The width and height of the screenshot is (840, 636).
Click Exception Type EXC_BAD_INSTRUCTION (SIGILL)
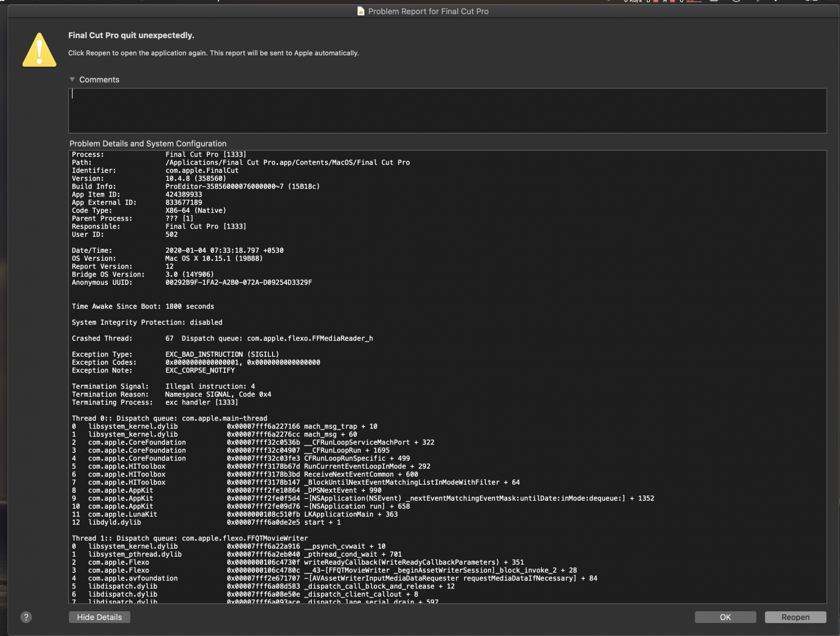pos(222,354)
